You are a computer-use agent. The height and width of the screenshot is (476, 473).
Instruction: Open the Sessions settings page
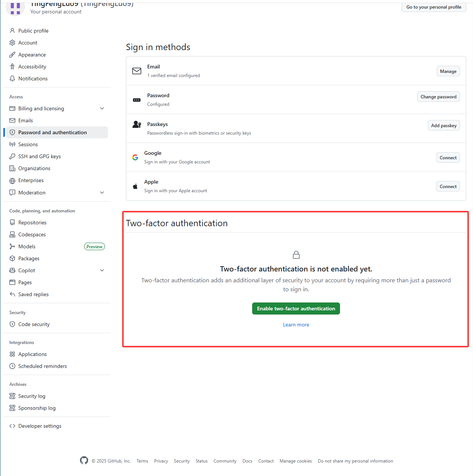coord(28,144)
